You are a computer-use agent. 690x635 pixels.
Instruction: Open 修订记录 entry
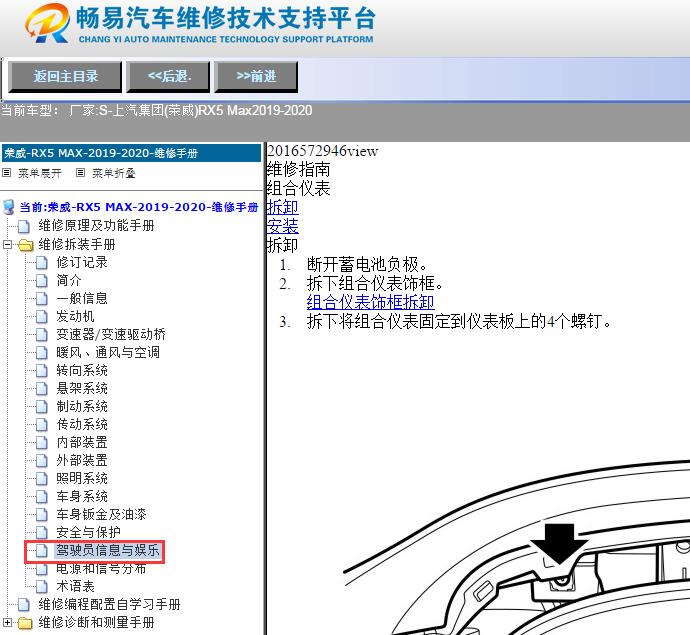pyautogui.click(x=82, y=262)
